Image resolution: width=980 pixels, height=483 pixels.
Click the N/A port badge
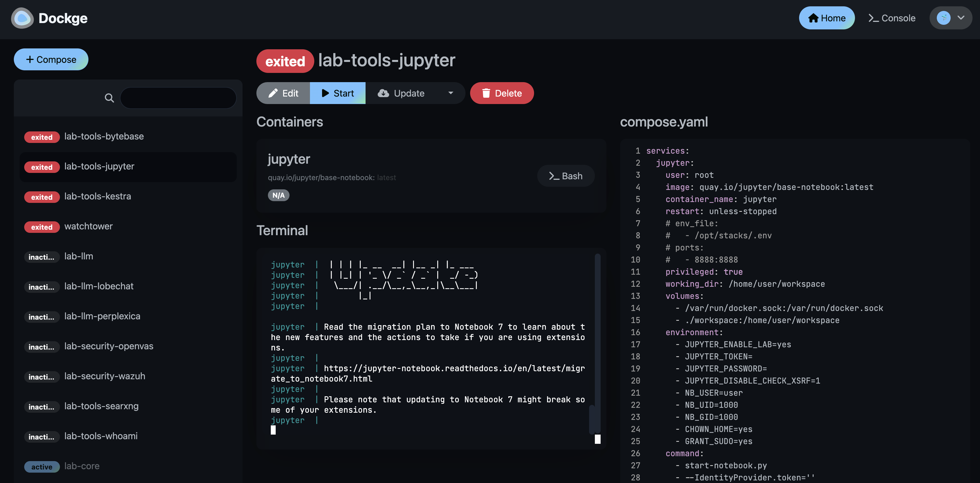pyautogui.click(x=279, y=195)
